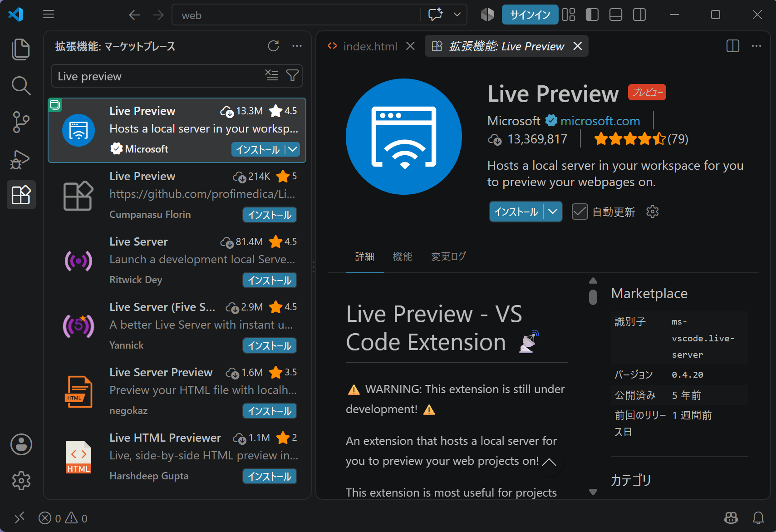Image resolution: width=776 pixels, height=532 pixels.
Task: Open install dropdown arrow in Microsoft Live Preview row
Action: pyautogui.click(x=293, y=149)
